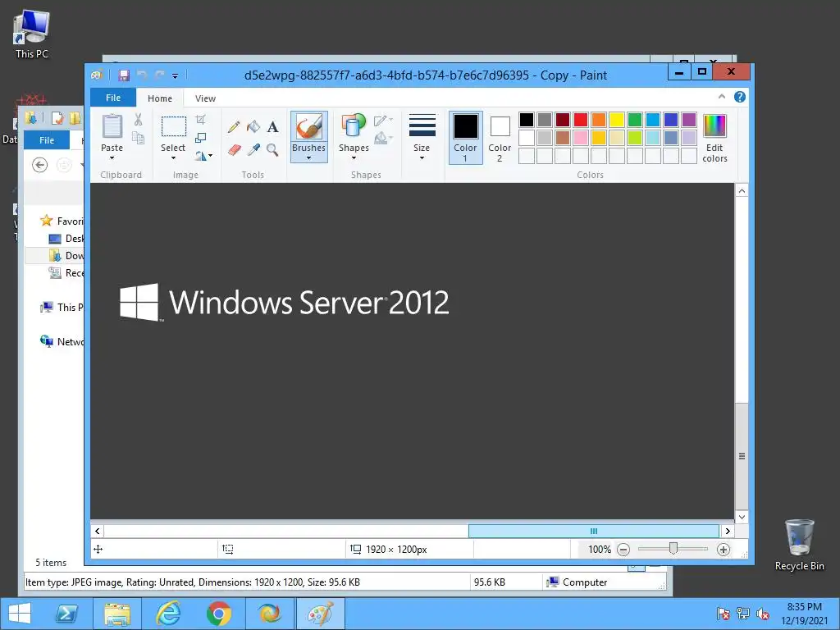The height and width of the screenshot is (630, 840).
Task: Click the Redo arrow in quick access toolbar
Action: point(159,75)
